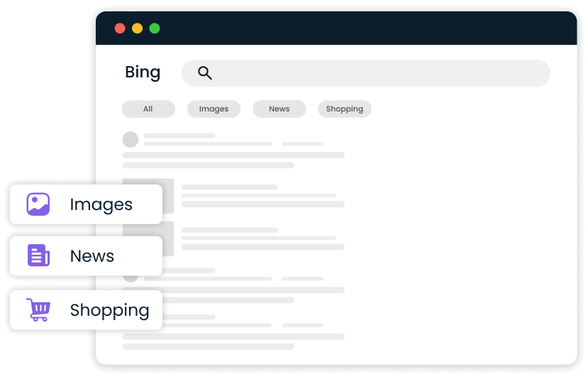
Task: Click the first result's round avatar placeholder
Action: click(x=131, y=139)
